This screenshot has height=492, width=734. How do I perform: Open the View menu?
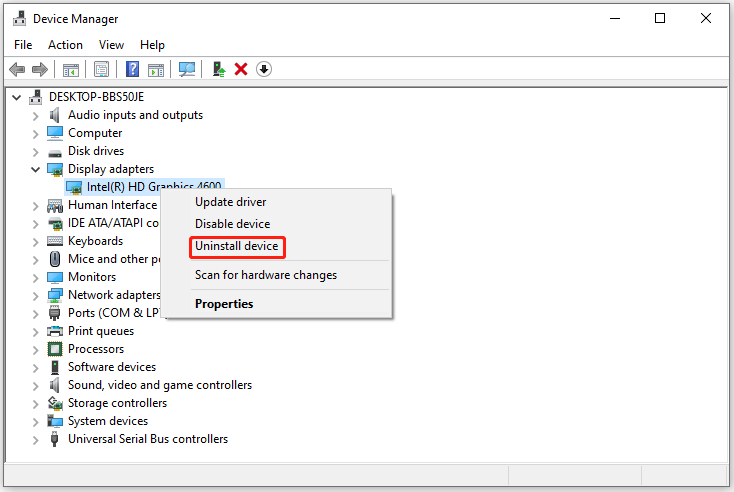111,45
